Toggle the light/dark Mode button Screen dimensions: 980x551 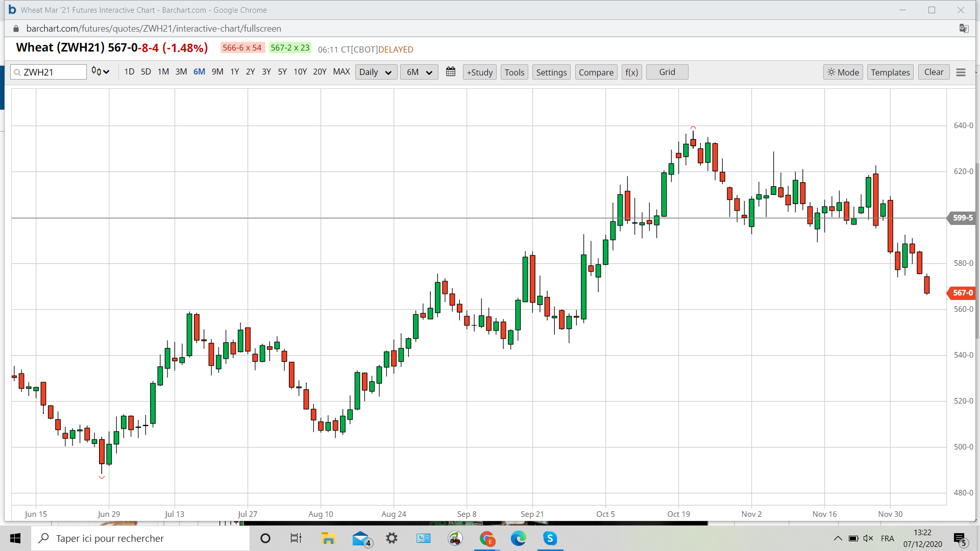[843, 72]
